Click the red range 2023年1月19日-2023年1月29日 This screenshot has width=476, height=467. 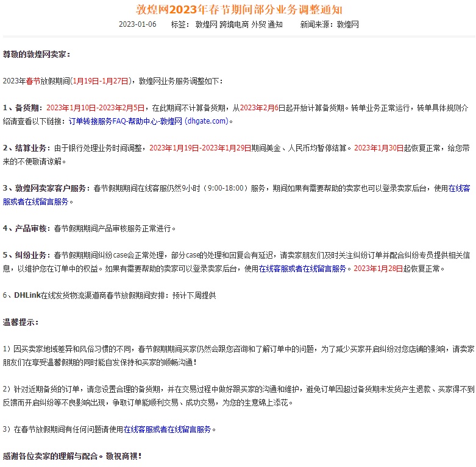201,148
